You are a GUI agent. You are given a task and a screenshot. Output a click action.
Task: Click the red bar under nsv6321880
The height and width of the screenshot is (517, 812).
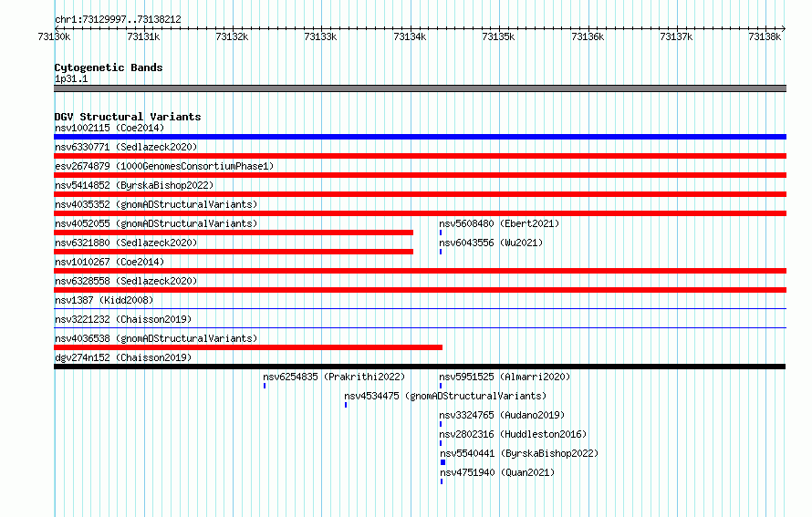[x=234, y=252]
